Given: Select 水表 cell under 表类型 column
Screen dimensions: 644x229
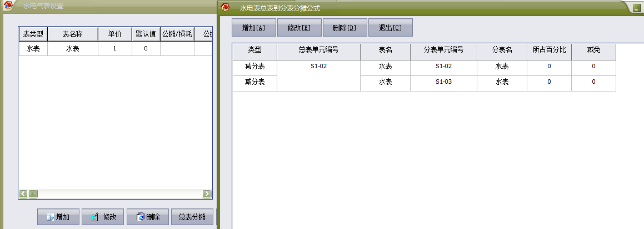Looking at the screenshot, I should coord(33,49).
